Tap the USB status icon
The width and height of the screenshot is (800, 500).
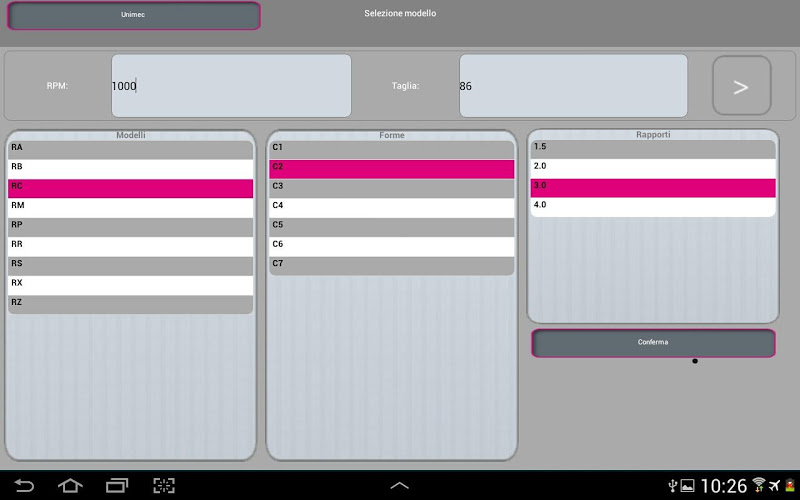pos(673,485)
